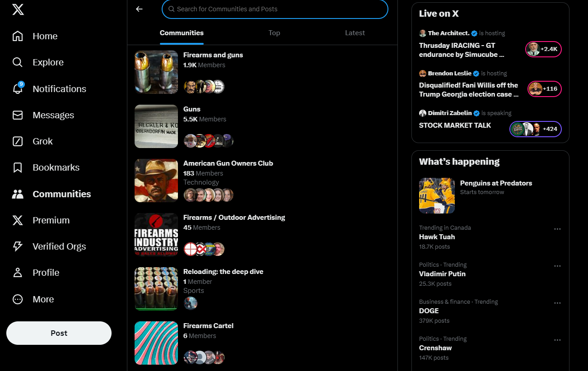Click the X logo icon
Screen dimensions: 588x371
18,9
